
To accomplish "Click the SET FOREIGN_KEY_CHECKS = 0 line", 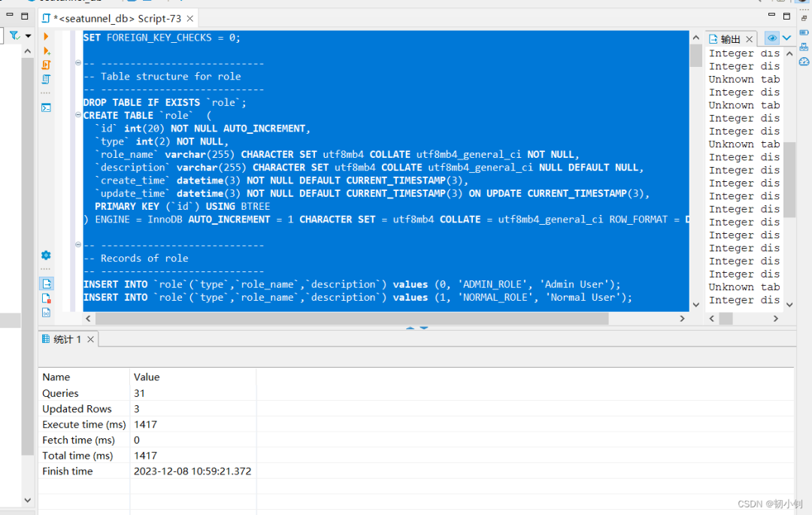I will pyautogui.click(x=162, y=38).
